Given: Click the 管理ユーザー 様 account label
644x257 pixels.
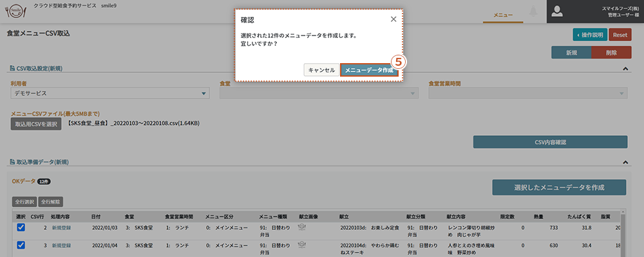Looking at the screenshot, I should pyautogui.click(x=623, y=15).
